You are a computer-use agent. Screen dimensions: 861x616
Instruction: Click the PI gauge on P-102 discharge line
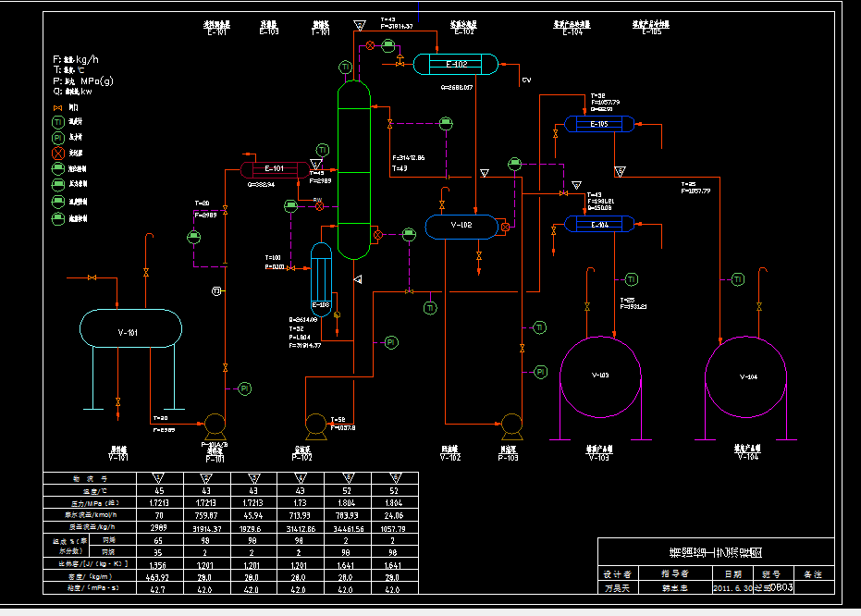[391, 342]
